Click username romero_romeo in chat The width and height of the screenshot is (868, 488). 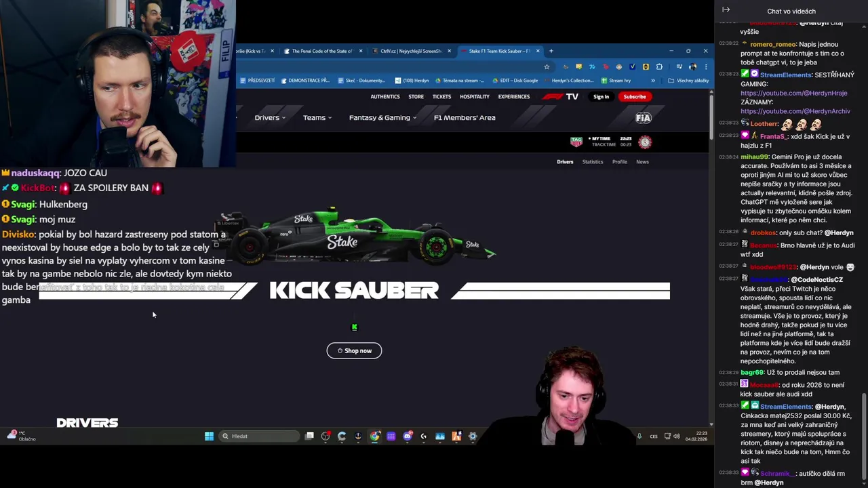coord(773,44)
